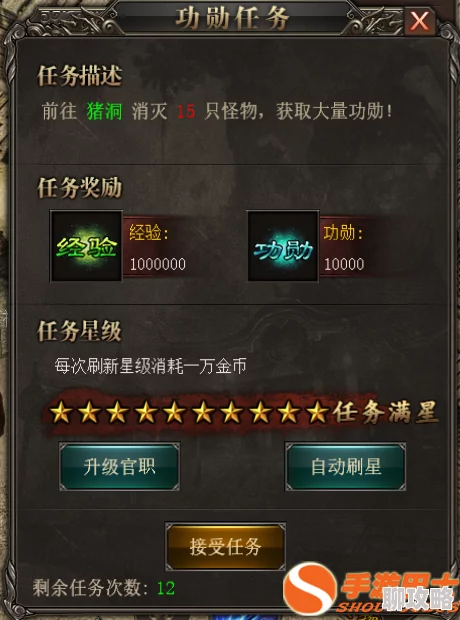Open the green 猪洞 location link
The image size is (460, 620).
click(104, 111)
